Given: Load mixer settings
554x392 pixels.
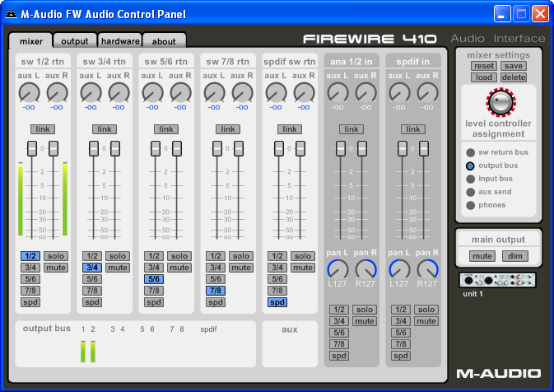Looking at the screenshot, I should (x=484, y=77).
